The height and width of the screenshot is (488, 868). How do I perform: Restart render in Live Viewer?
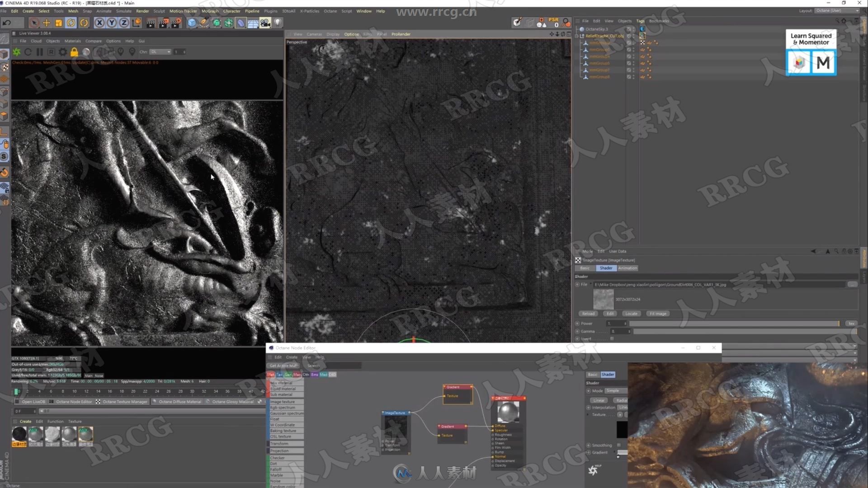(x=28, y=52)
